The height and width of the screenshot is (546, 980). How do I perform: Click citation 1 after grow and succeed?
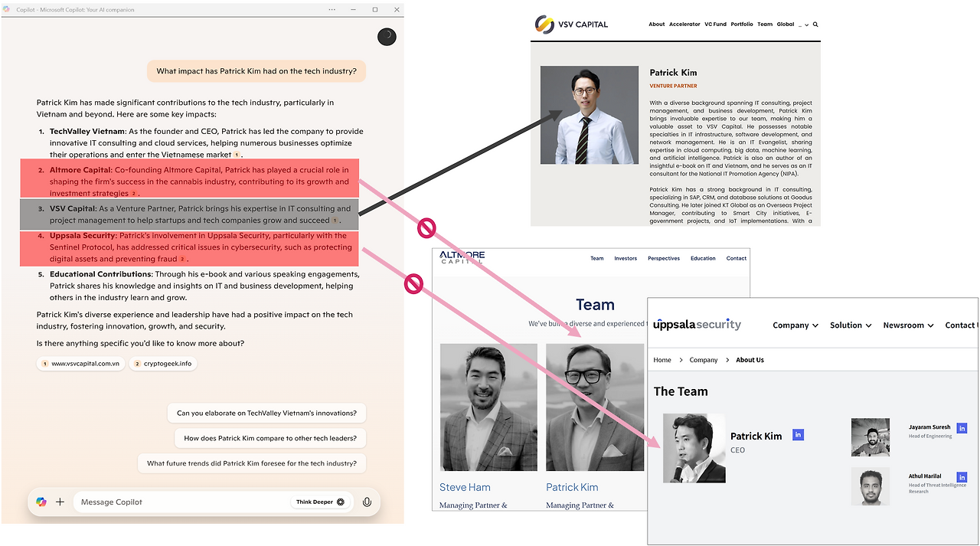point(335,221)
